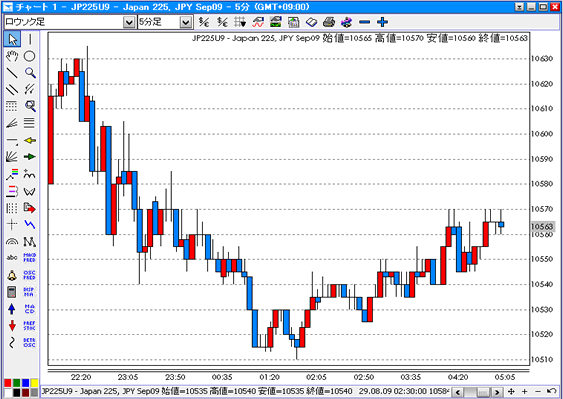563x399 pixels.
Task: Open the chart type ロウソク足 dropdown
Action: coord(129,22)
